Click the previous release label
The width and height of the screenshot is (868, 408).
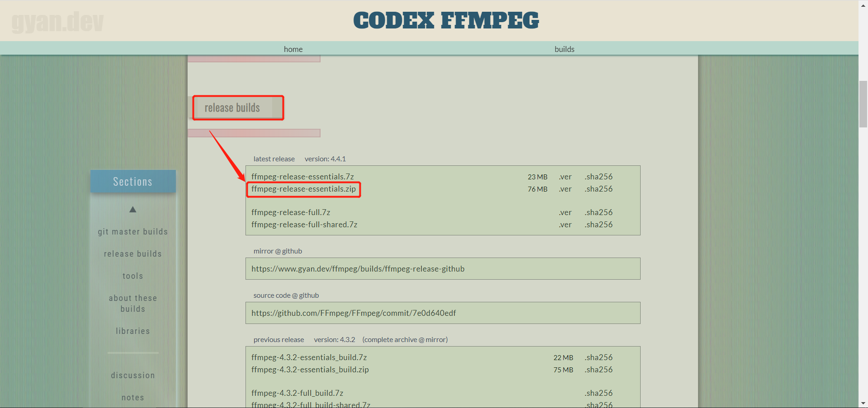coord(278,340)
